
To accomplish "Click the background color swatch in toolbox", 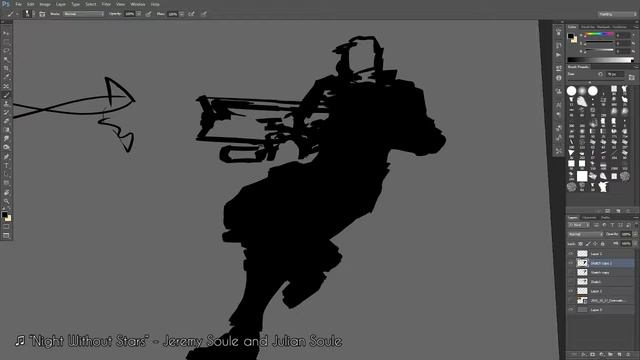I will pyautogui.click(x=9, y=218).
